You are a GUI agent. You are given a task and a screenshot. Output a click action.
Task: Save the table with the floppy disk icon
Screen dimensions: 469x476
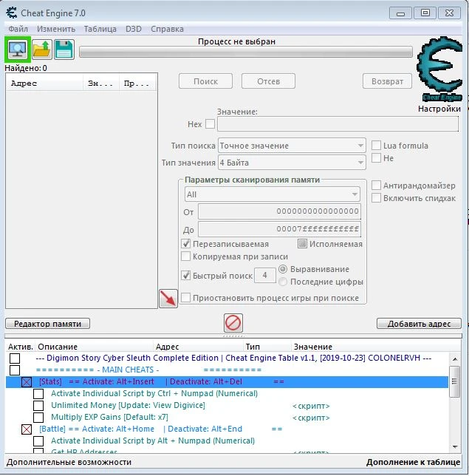[x=64, y=50]
